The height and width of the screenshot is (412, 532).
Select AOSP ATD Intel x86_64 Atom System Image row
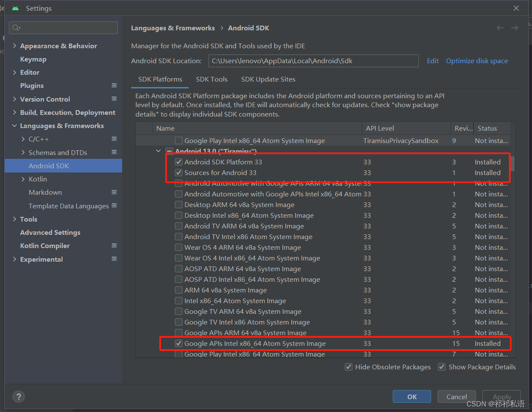[323, 279]
